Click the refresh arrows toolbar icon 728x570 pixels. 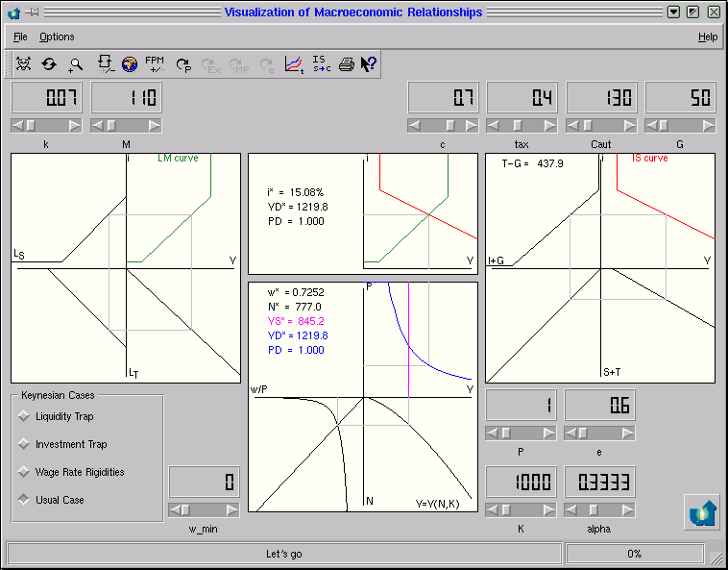click(x=49, y=64)
